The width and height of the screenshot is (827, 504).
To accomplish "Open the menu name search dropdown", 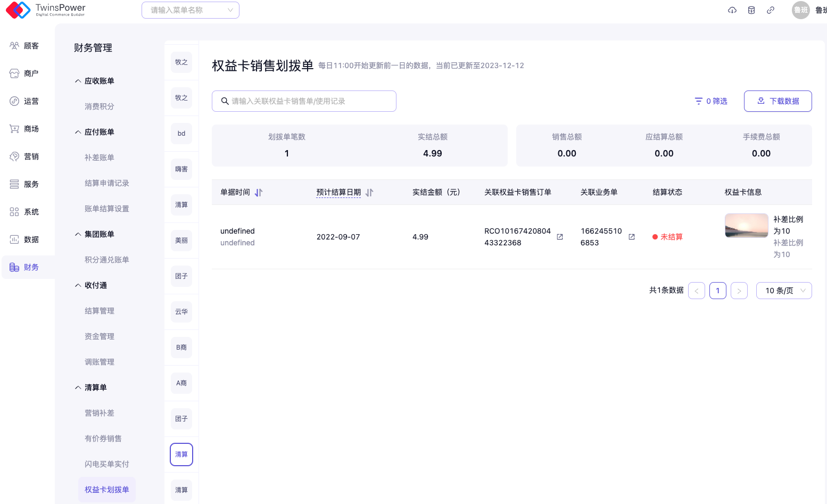I will (190, 10).
